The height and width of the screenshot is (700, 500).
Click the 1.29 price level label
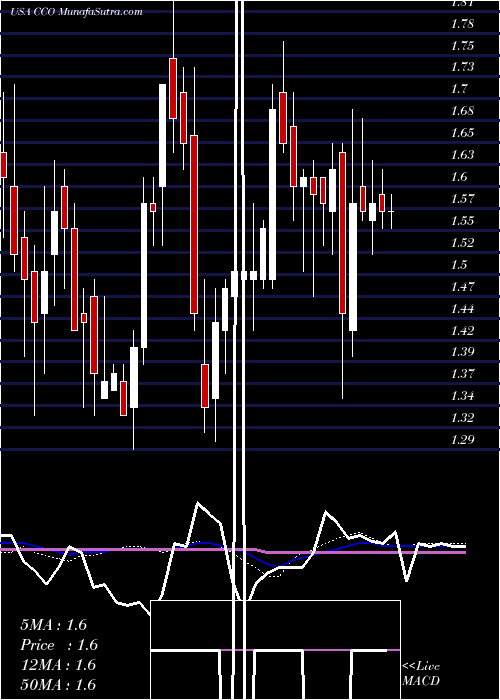tap(462, 440)
